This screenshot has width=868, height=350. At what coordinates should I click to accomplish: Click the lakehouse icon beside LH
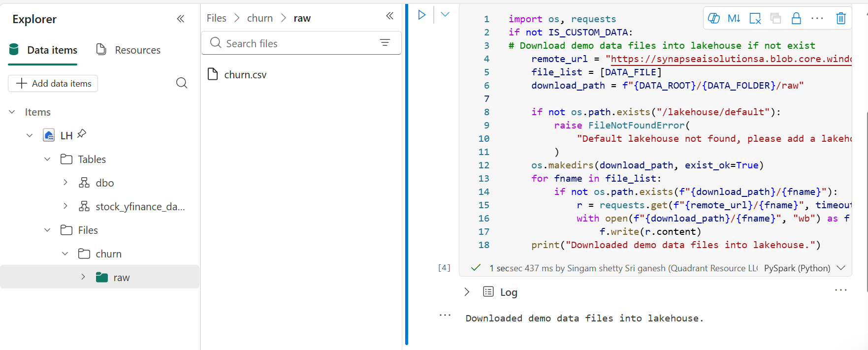tap(49, 135)
